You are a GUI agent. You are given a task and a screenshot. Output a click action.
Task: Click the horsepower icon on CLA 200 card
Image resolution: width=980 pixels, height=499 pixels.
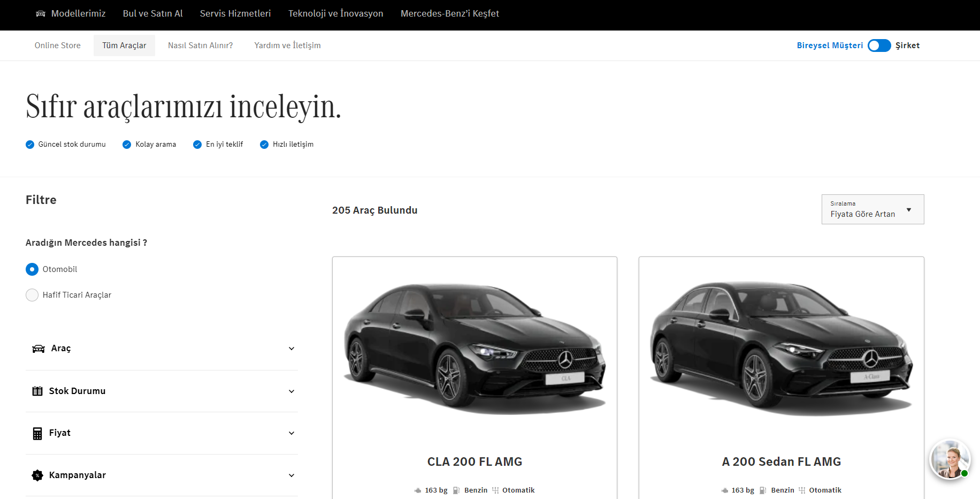[x=418, y=490]
